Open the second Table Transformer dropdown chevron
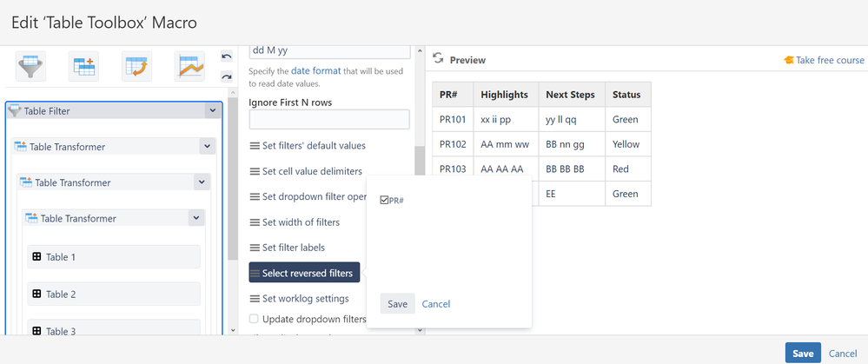868x364 pixels. click(x=202, y=182)
